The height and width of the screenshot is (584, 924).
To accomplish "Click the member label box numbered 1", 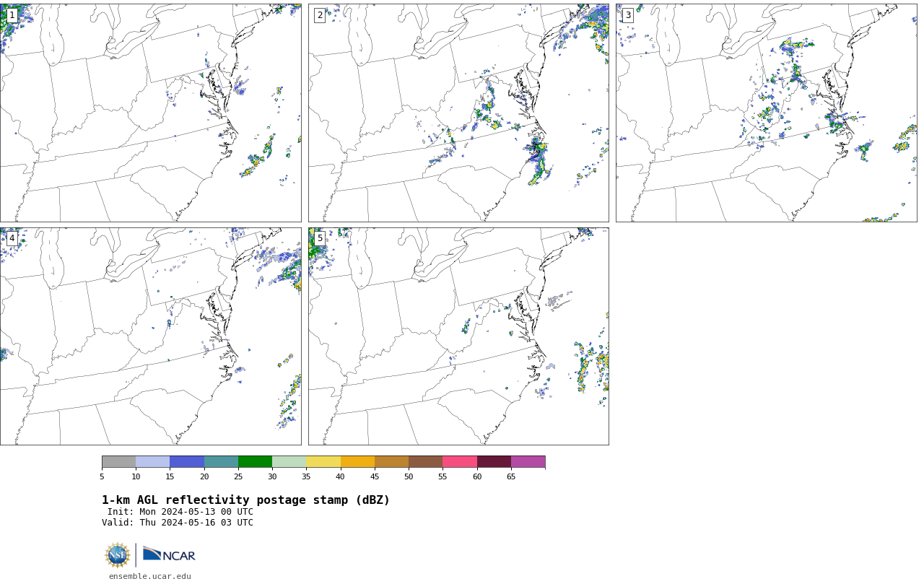I will click(12, 15).
